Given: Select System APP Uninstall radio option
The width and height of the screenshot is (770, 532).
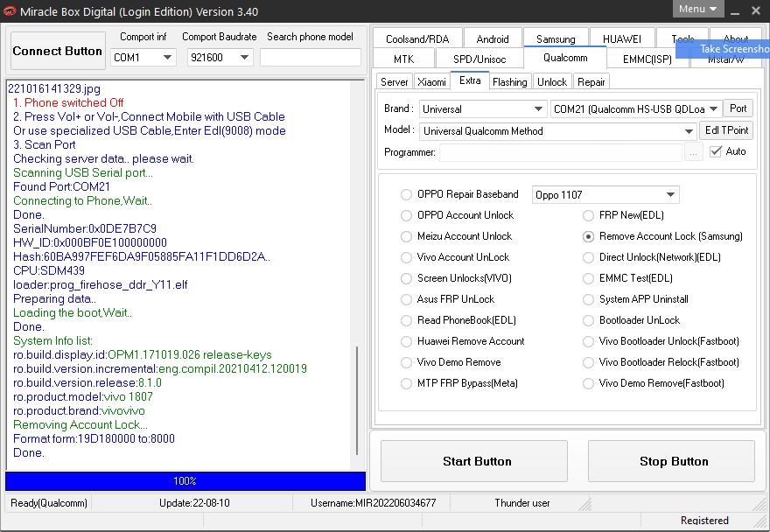Looking at the screenshot, I should (x=635, y=299).
